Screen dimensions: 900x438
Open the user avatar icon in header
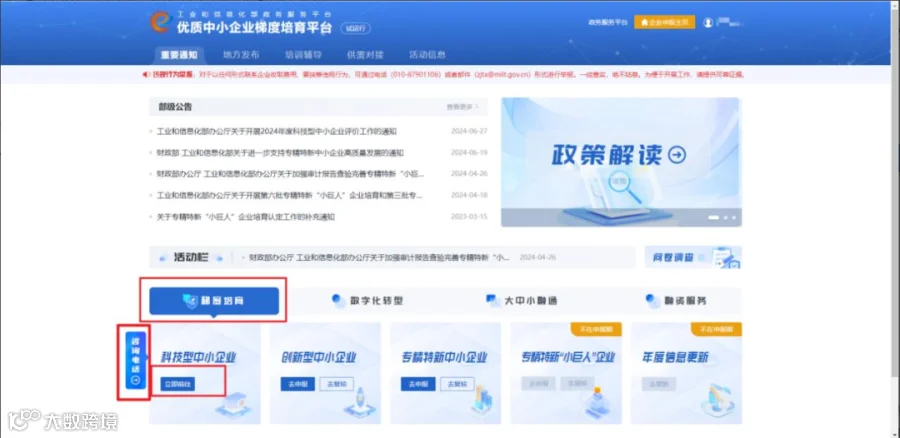click(x=708, y=22)
